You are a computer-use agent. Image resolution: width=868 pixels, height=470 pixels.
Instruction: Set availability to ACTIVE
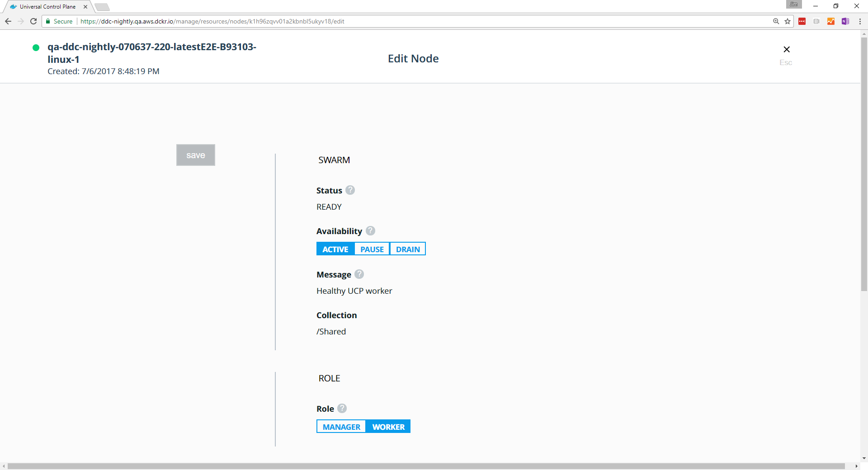pos(335,249)
